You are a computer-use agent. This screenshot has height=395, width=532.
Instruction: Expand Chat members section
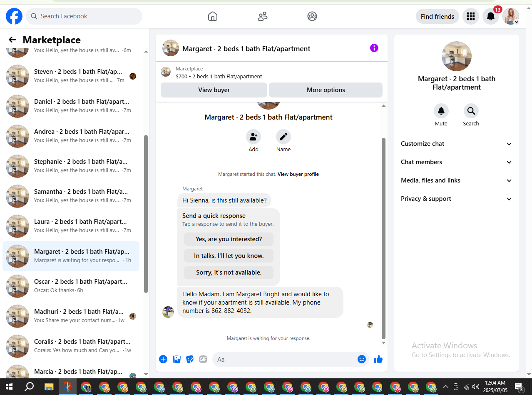(x=457, y=162)
